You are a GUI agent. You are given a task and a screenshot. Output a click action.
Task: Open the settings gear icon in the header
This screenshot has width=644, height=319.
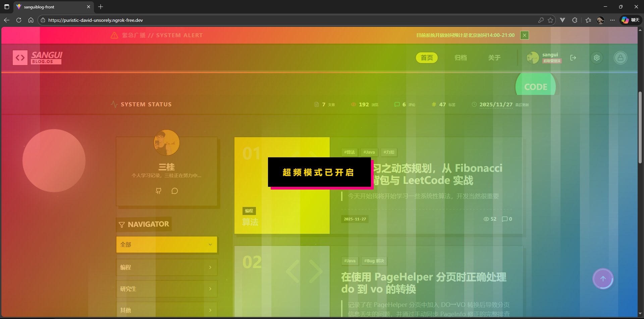tap(597, 57)
